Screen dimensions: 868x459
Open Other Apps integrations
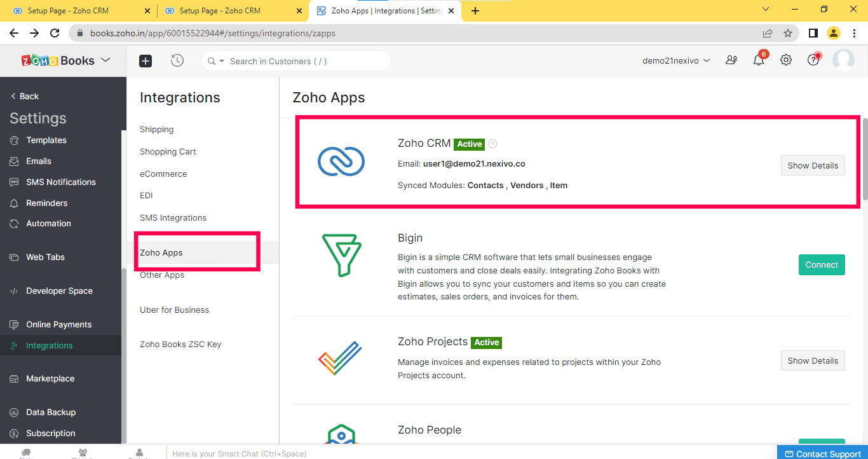pos(162,275)
